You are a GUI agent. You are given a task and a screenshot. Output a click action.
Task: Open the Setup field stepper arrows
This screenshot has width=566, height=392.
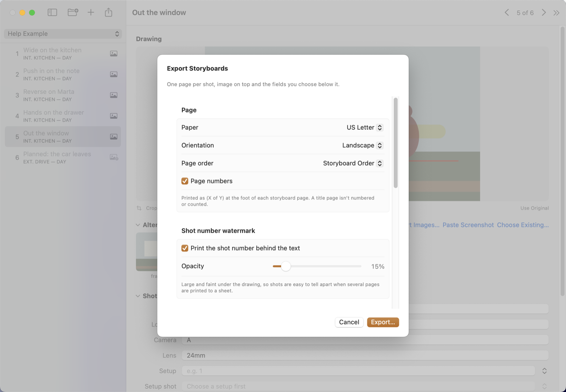pos(544,371)
